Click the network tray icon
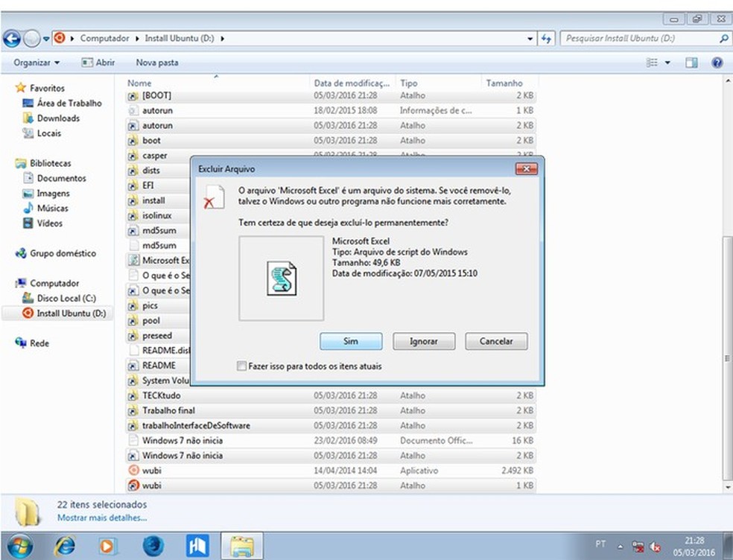The width and height of the screenshot is (733, 560). pos(638,547)
